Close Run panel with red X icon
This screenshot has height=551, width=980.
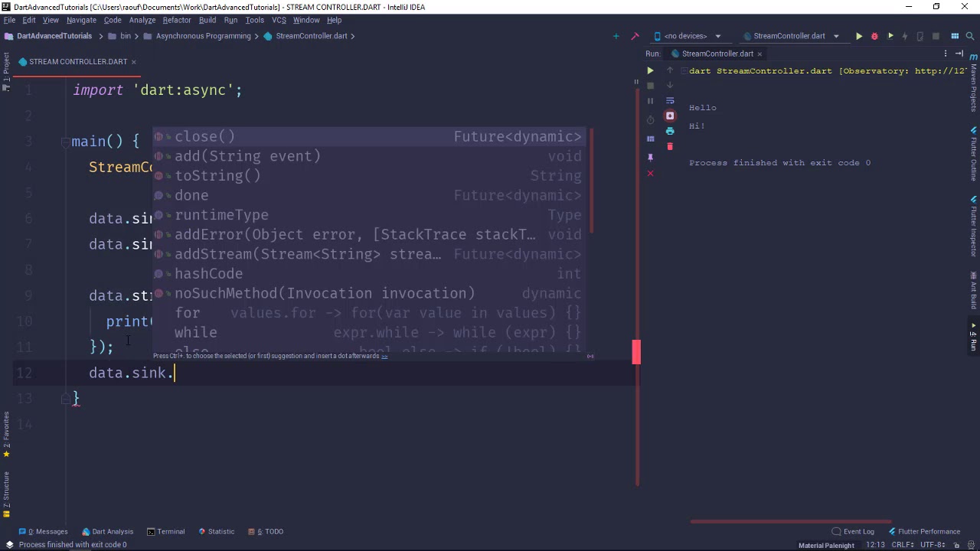[650, 174]
